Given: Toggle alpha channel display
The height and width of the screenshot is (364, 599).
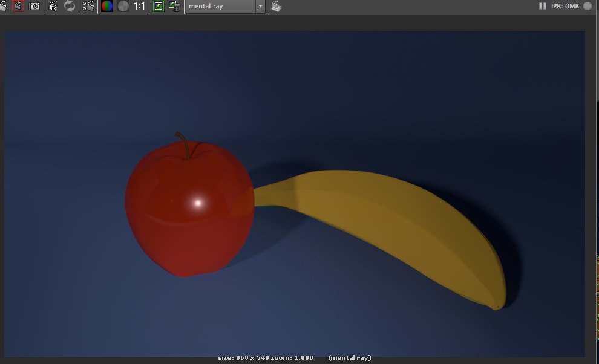Looking at the screenshot, I should coord(123,6).
